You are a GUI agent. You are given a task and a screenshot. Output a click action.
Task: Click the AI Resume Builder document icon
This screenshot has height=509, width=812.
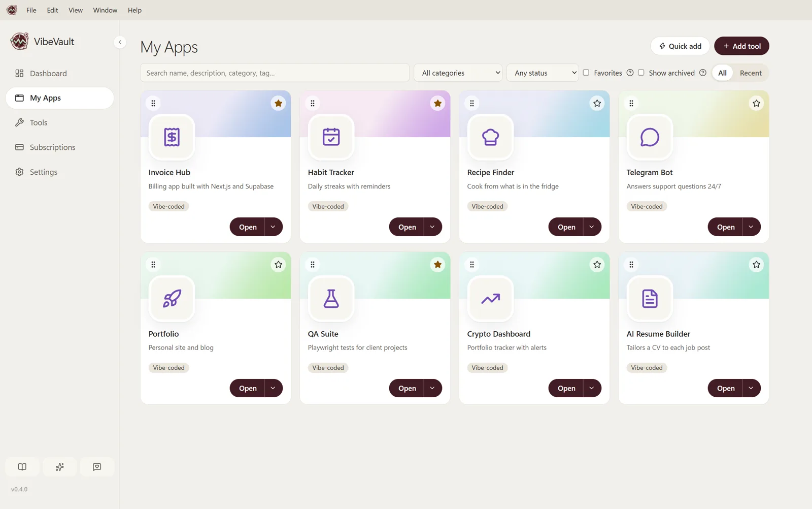[650, 299]
